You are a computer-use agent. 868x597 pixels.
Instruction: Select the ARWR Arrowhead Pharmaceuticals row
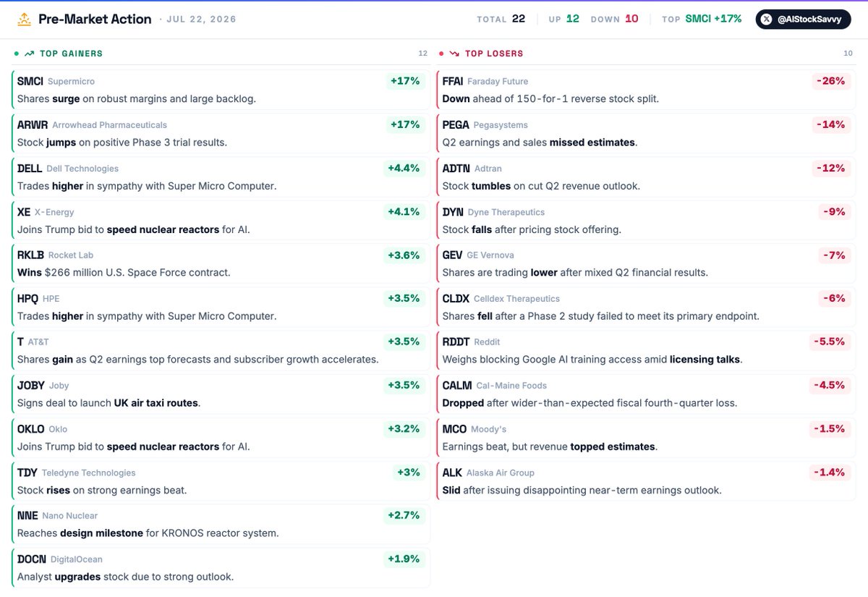pos(221,133)
